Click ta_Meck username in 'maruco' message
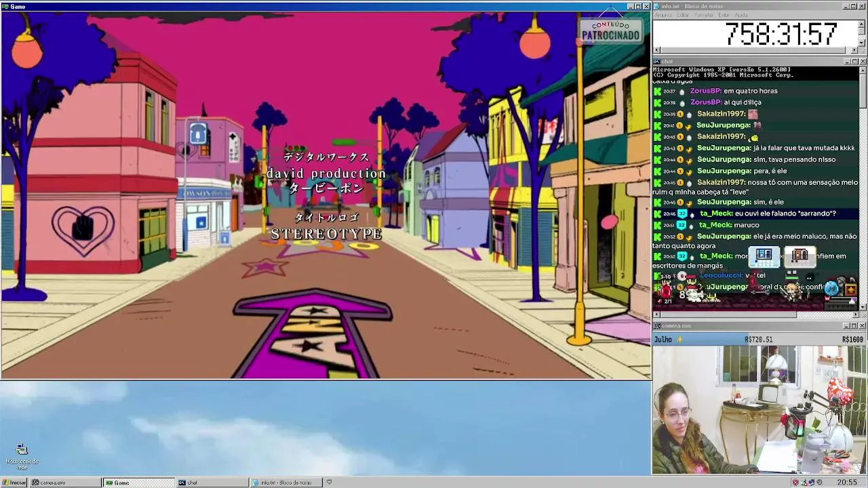This screenshot has height=488, width=868. point(715,226)
